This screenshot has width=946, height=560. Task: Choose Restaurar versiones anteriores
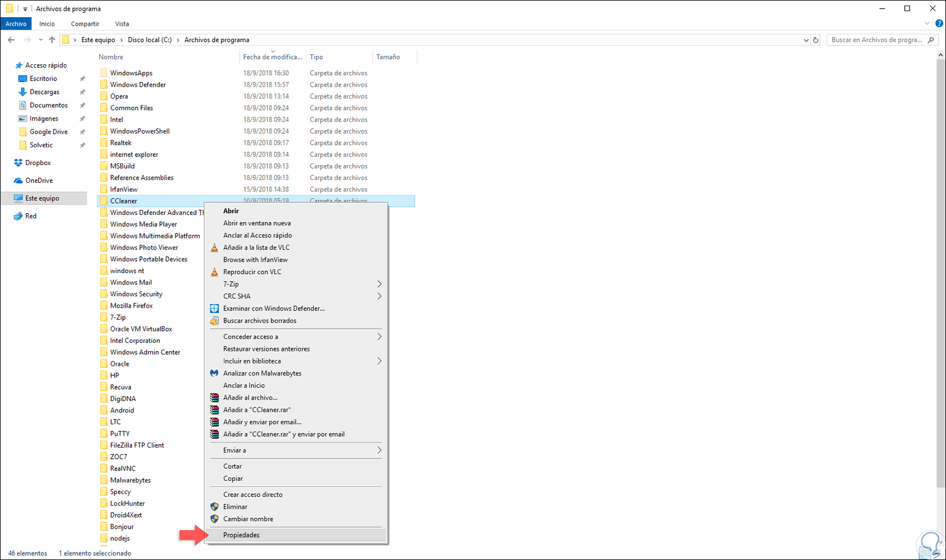tap(296, 349)
